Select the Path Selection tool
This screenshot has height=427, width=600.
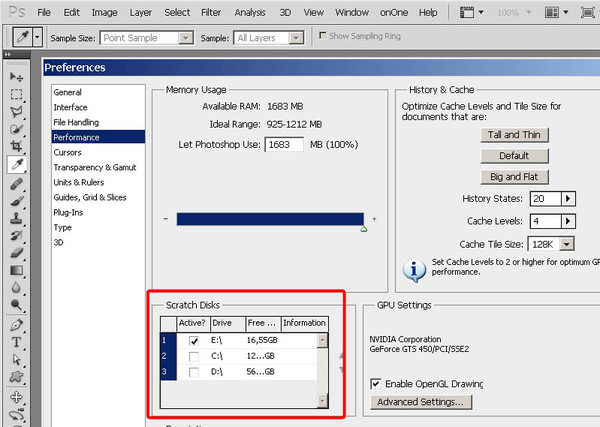tap(16, 359)
